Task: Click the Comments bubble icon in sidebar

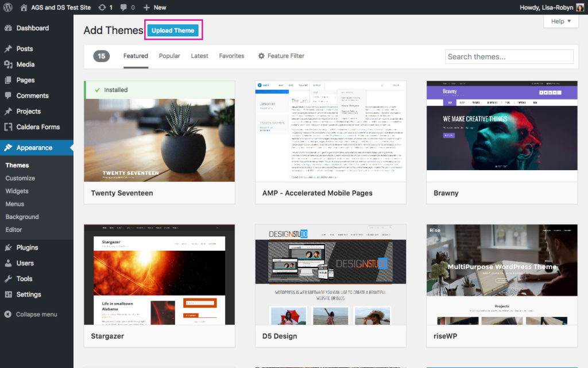Action: (8, 96)
